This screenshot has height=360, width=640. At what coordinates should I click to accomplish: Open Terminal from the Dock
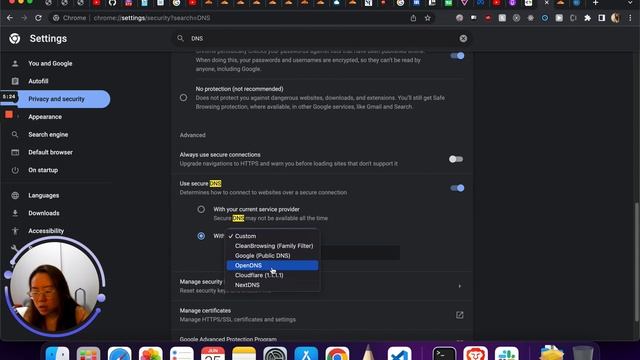[x=444, y=353]
